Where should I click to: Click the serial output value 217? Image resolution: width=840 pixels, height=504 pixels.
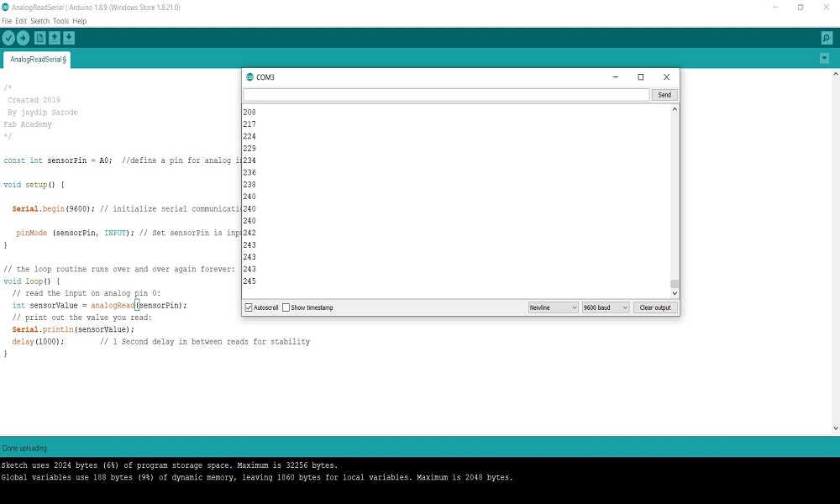249,124
